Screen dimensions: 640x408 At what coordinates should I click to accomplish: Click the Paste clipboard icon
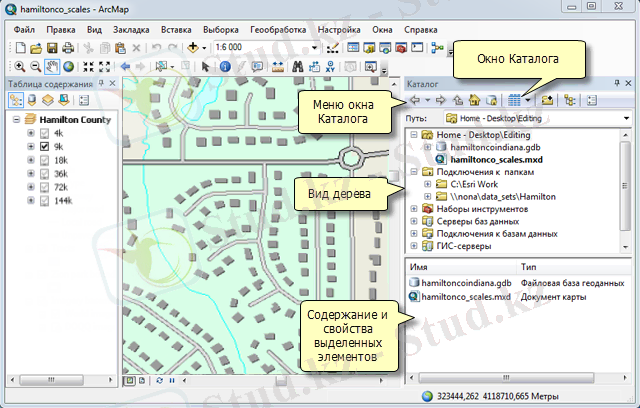[120, 48]
